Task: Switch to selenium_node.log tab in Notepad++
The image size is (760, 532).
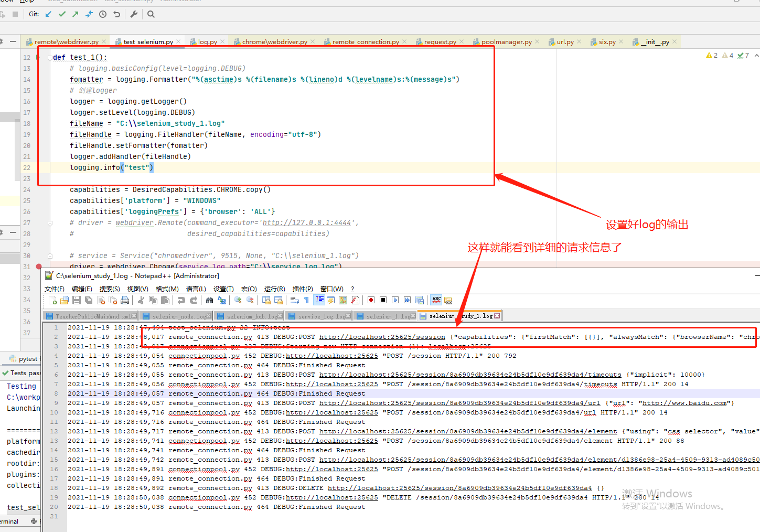Action: pos(177,316)
